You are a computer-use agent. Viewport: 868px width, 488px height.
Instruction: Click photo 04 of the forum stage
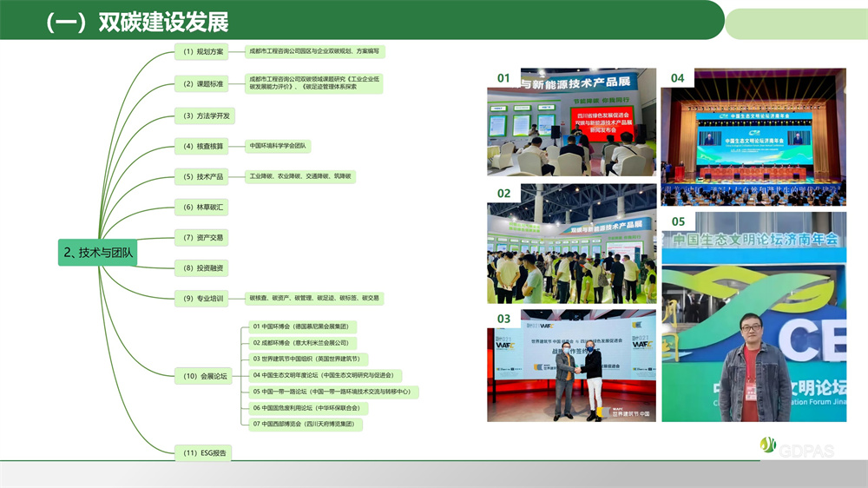tap(753, 134)
